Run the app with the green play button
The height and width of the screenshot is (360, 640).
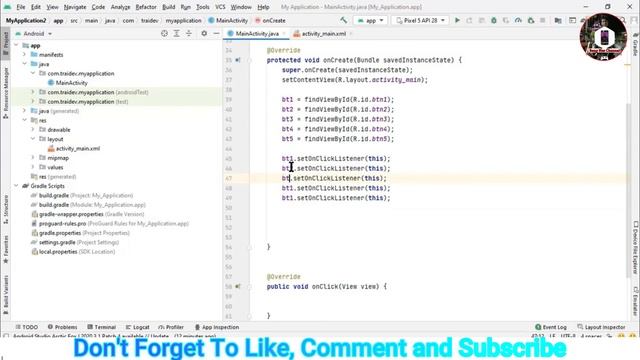pos(457,20)
